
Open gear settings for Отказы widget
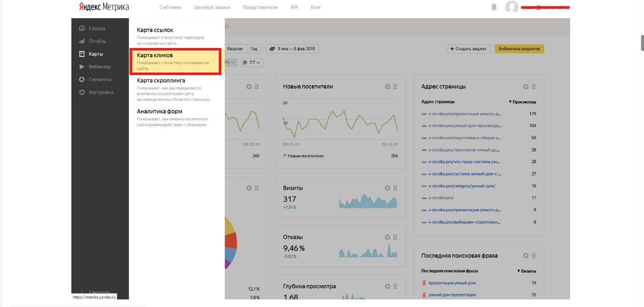click(x=387, y=237)
